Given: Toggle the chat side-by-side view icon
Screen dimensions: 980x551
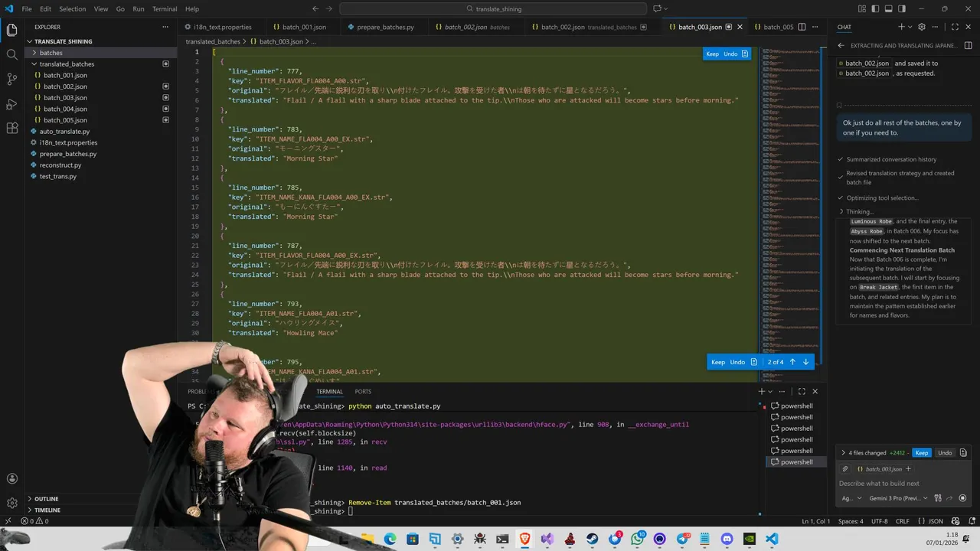Looking at the screenshot, I should [x=968, y=45].
